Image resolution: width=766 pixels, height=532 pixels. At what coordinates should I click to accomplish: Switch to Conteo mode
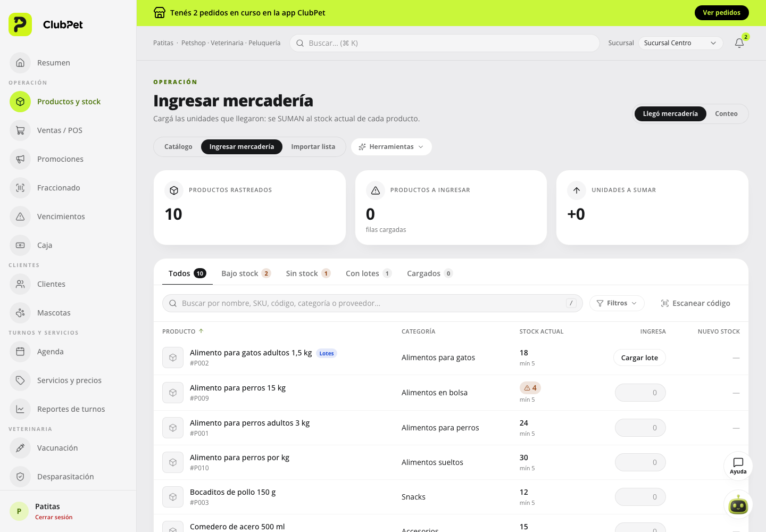click(726, 114)
